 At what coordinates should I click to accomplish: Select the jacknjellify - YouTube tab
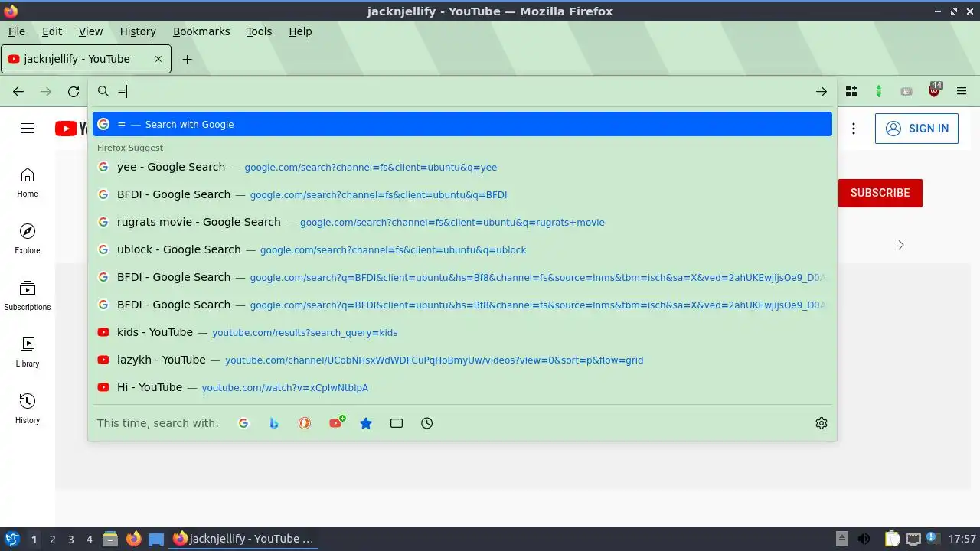86,59
